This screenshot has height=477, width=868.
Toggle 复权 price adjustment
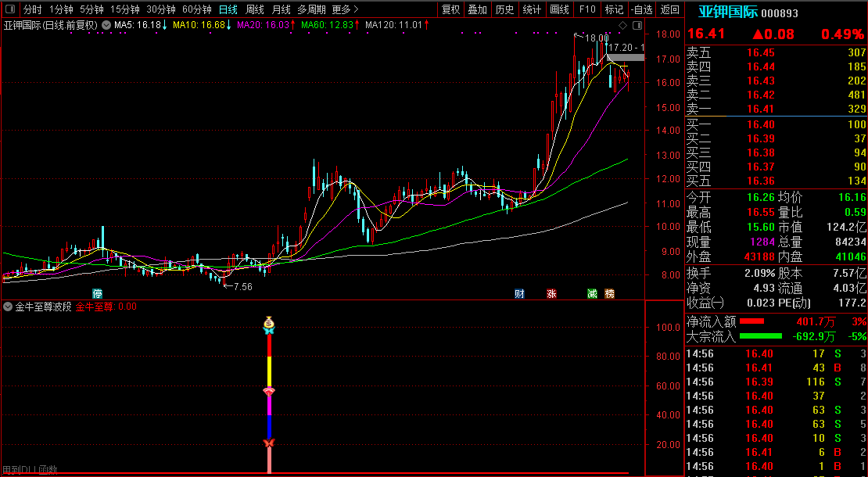click(451, 9)
